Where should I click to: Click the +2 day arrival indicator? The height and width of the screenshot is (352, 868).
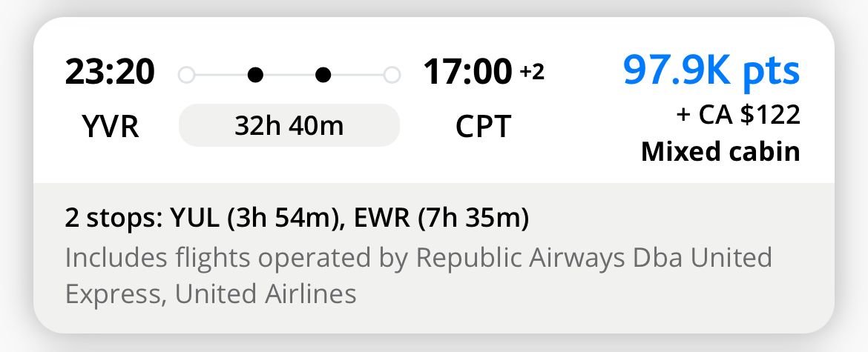531,72
